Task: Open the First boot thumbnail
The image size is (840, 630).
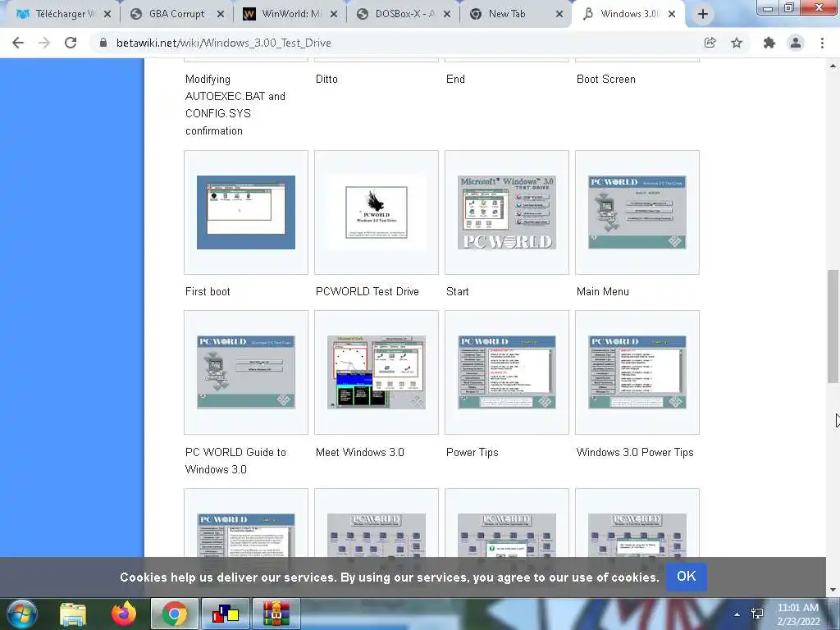Action: (x=246, y=212)
